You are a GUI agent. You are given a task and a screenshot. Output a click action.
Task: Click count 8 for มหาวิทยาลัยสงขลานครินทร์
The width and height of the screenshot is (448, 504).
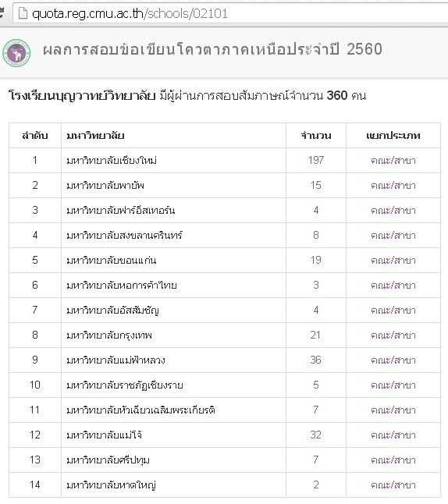coord(316,235)
